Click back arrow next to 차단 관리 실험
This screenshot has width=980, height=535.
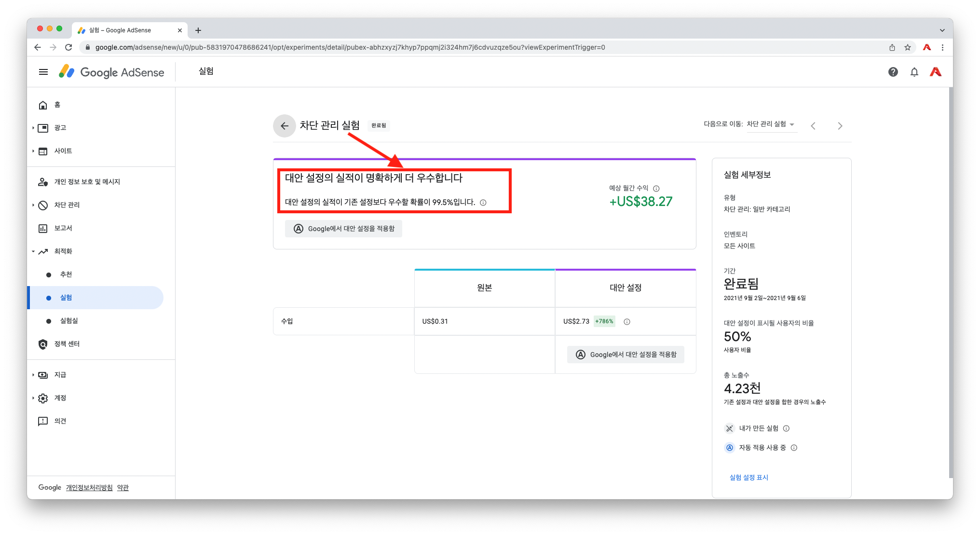click(x=285, y=126)
